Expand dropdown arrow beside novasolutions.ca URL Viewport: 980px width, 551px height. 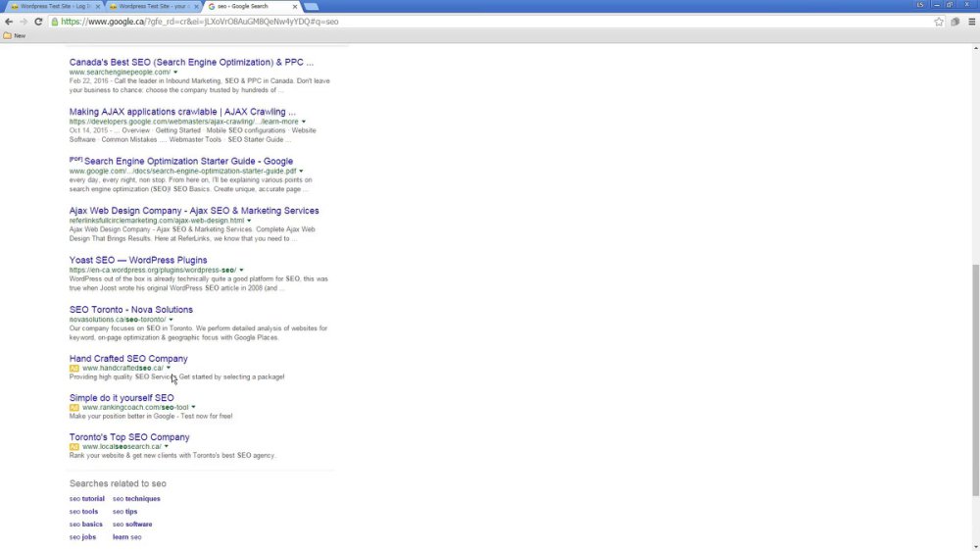171,320
